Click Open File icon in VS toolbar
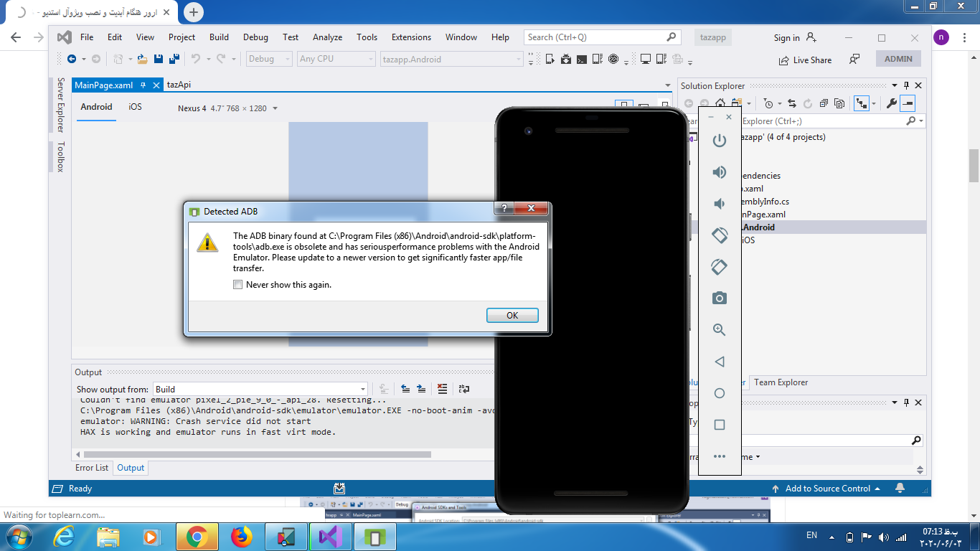The width and height of the screenshot is (980, 551). (x=143, y=59)
